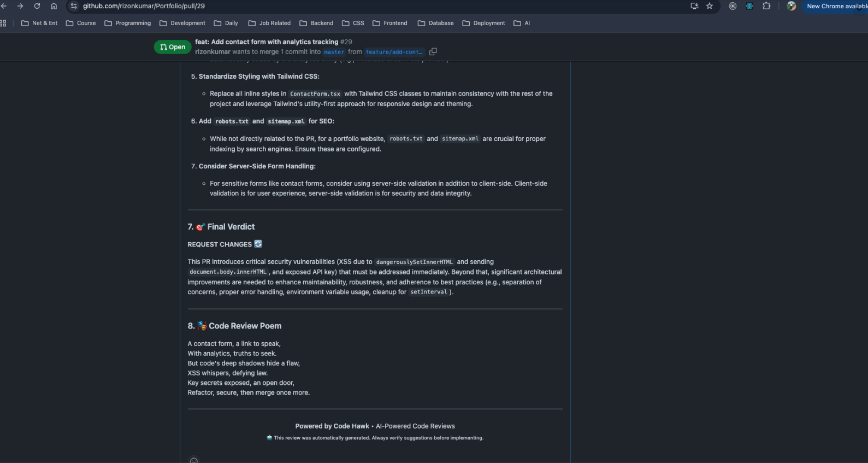
Task: Click the New Chrome available button
Action: point(836,6)
